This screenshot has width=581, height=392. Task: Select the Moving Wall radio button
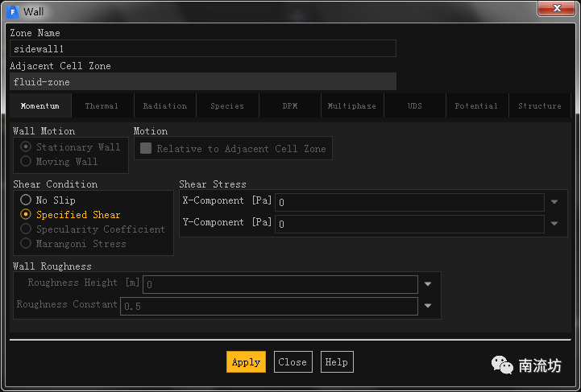pos(26,161)
